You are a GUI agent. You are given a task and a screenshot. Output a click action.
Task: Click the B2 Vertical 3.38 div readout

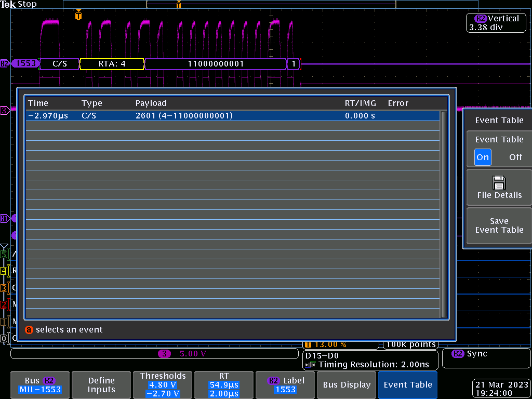(496, 23)
